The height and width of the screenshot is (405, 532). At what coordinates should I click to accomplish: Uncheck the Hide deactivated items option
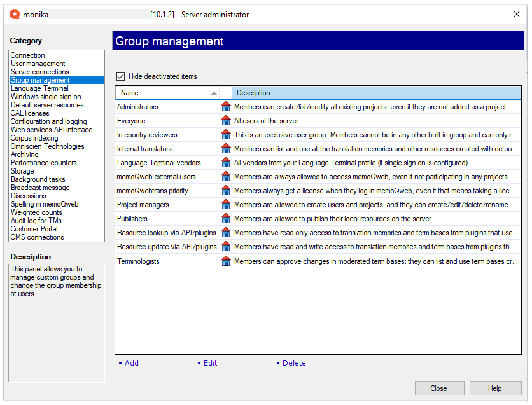tap(121, 76)
